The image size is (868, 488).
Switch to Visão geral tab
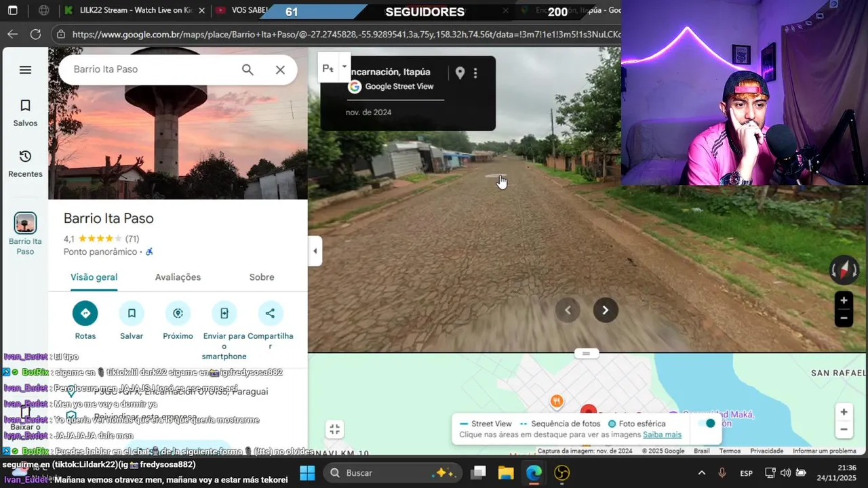coord(94,277)
